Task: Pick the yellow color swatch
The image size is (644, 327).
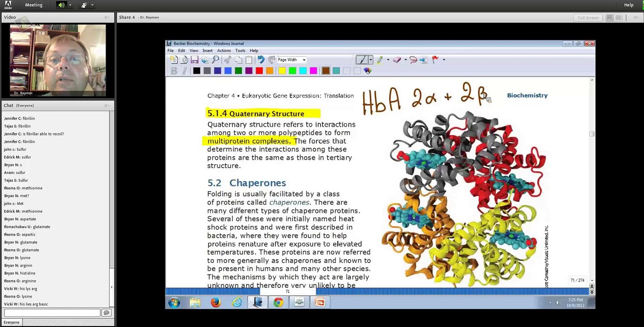Action: click(x=282, y=71)
